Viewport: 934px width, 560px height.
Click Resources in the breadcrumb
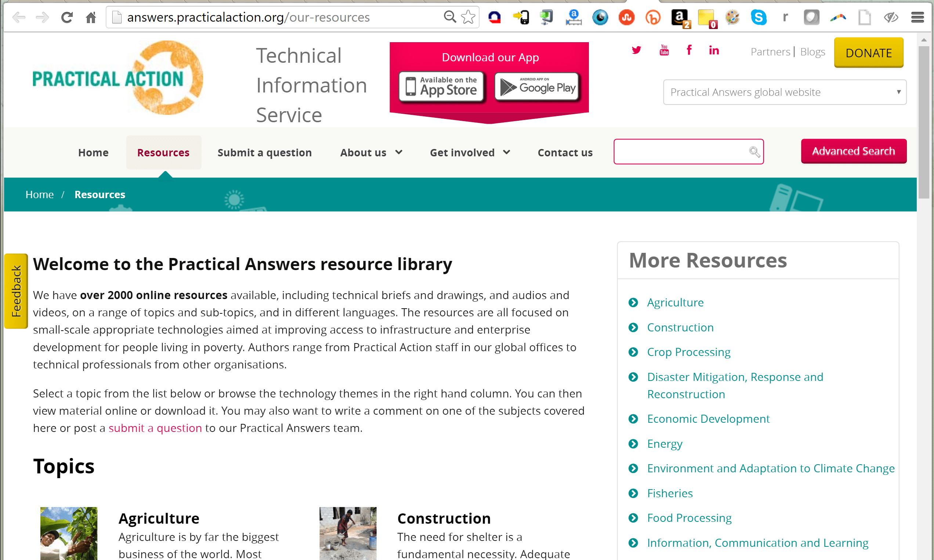[x=99, y=194]
